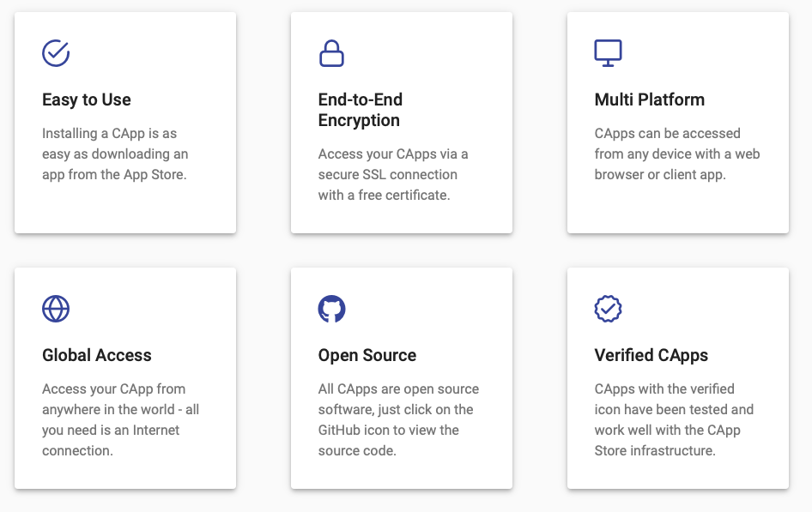Open the GitHub icon on Open Source card
Screen dimensions: 812x512
(332, 309)
